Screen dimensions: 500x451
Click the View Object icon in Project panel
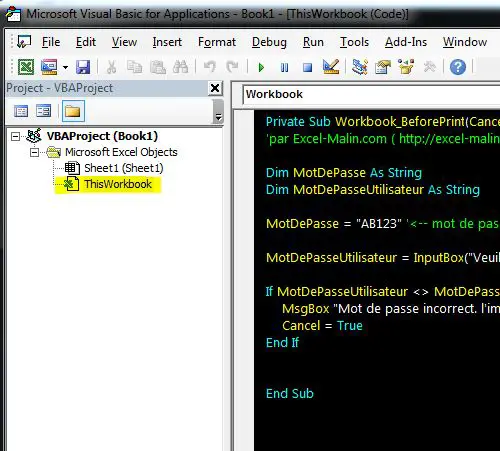coord(44,111)
